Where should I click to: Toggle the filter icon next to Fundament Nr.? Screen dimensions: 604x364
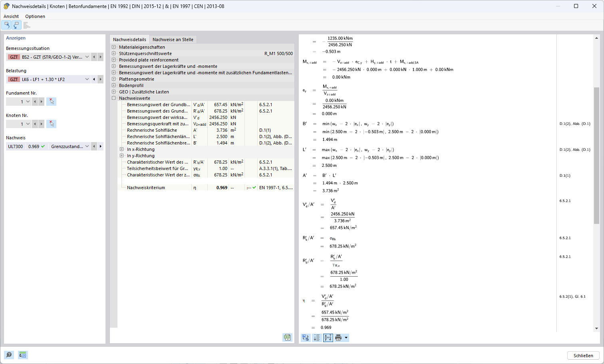(x=51, y=101)
